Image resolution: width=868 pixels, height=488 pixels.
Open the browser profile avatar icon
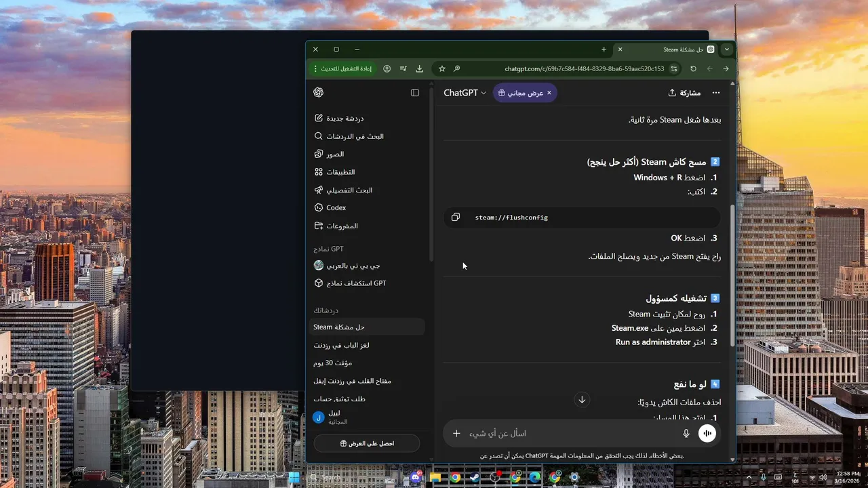pos(387,68)
